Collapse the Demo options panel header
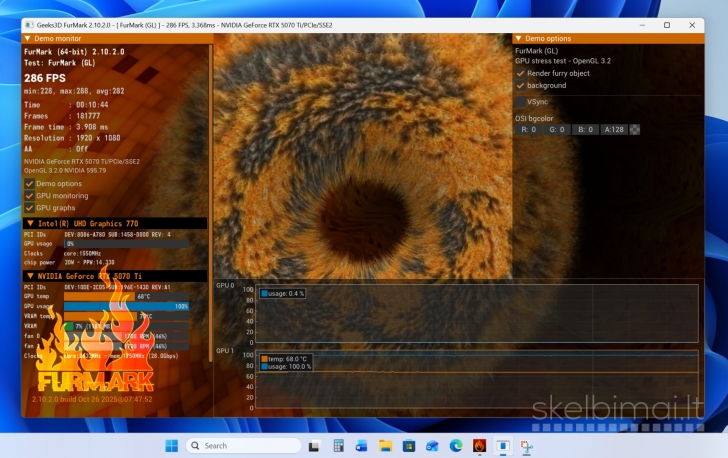728x458 pixels. [x=519, y=38]
